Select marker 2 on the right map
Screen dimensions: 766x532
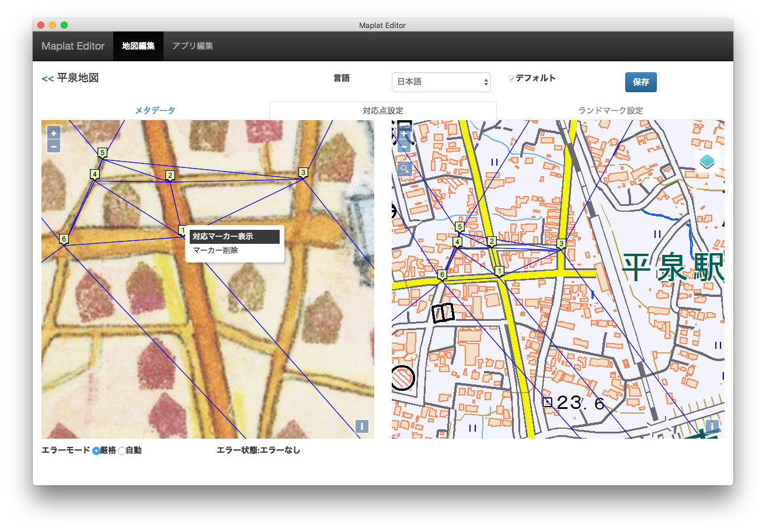492,242
